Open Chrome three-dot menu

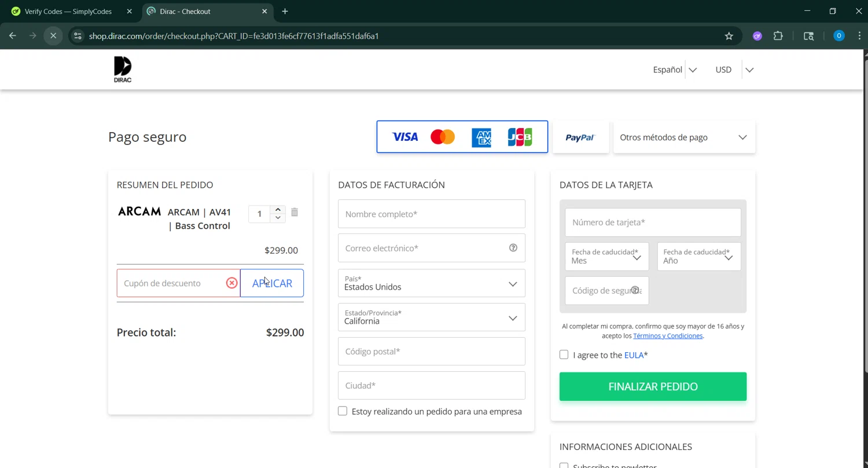859,36
